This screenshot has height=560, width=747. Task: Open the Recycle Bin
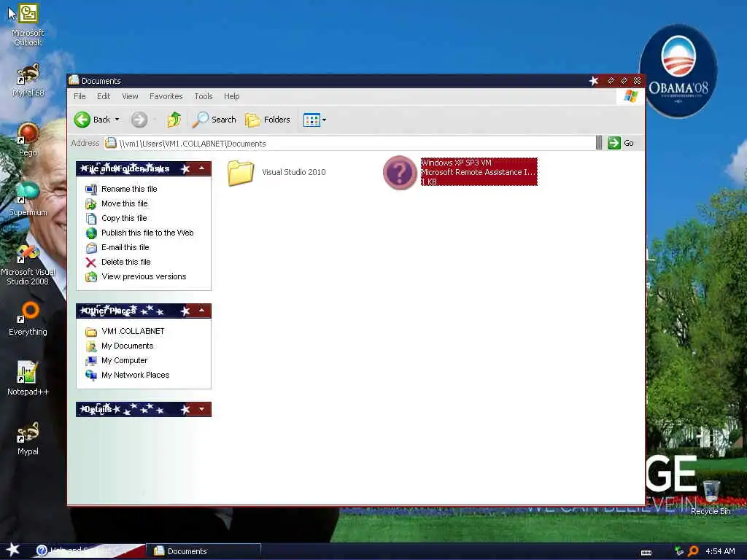pyautogui.click(x=711, y=497)
